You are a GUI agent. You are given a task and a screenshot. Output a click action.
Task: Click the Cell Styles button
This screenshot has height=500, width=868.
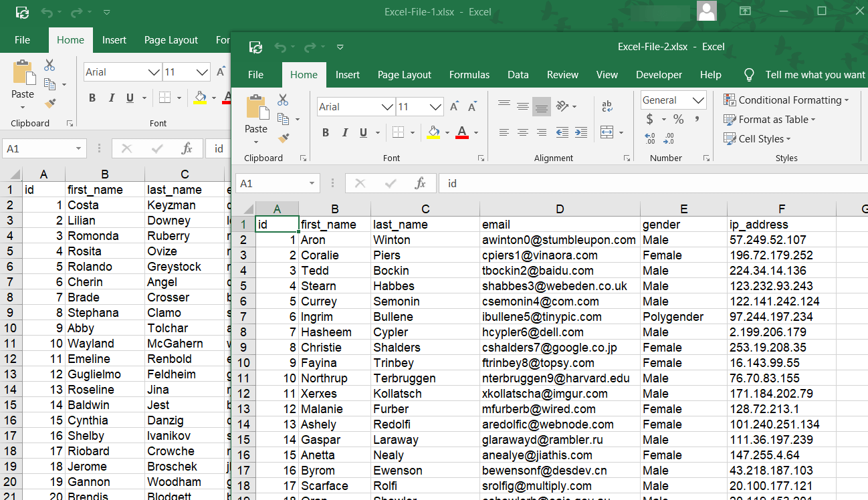(756, 139)
